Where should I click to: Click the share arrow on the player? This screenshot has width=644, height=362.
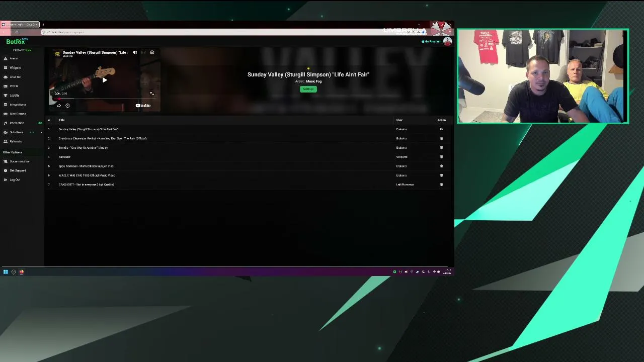click(59, 106)
